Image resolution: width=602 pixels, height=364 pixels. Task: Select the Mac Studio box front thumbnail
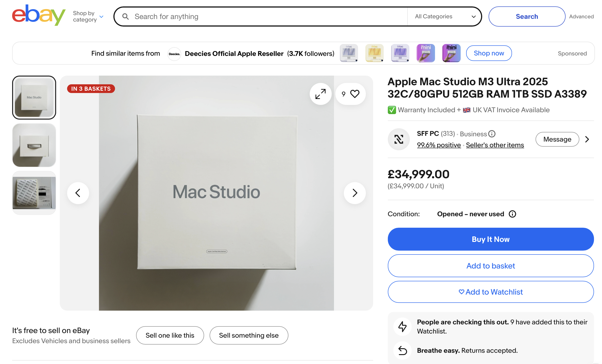(x=34, y=98)
